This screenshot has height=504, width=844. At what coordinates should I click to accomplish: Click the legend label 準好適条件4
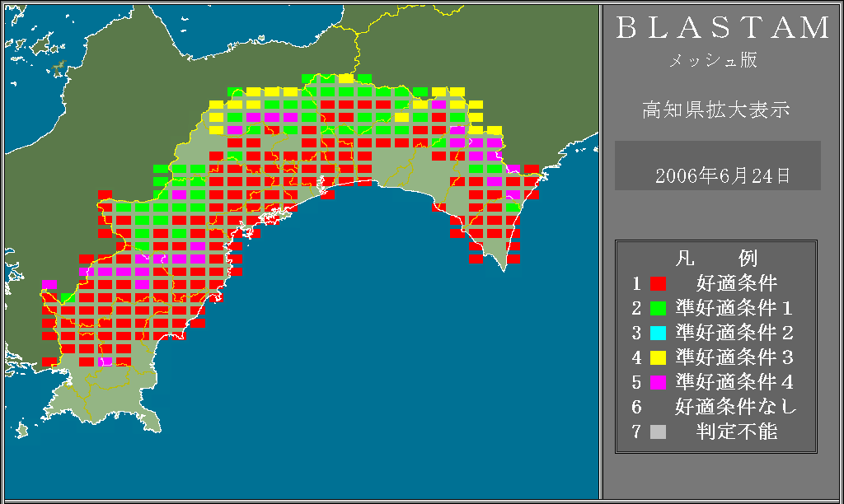[734, 382]
